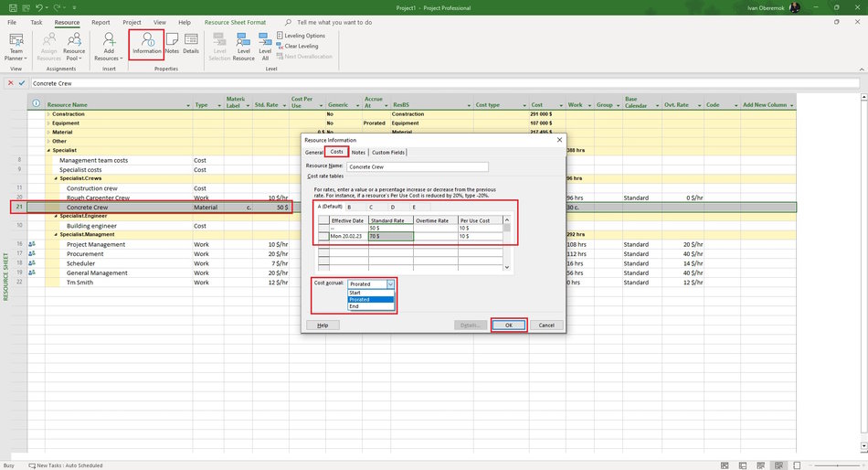This screenshot has width=868, height=470.
Task: Open the Project ribbon tab
Action: pos(132,22)
